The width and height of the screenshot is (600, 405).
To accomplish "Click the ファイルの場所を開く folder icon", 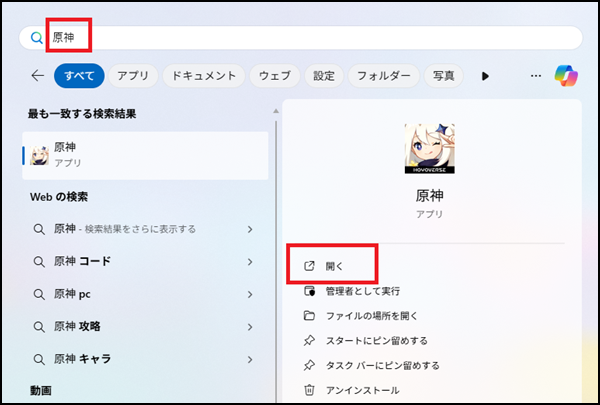I will (x=309, y=316).
